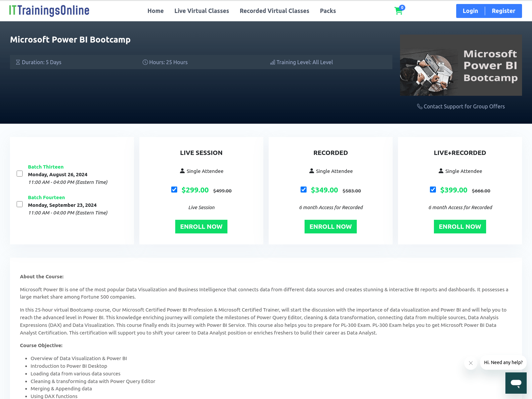The image size is (532, 399).
Task: Click the struck-through $583.00 price
Action: (x=352, y=191)
